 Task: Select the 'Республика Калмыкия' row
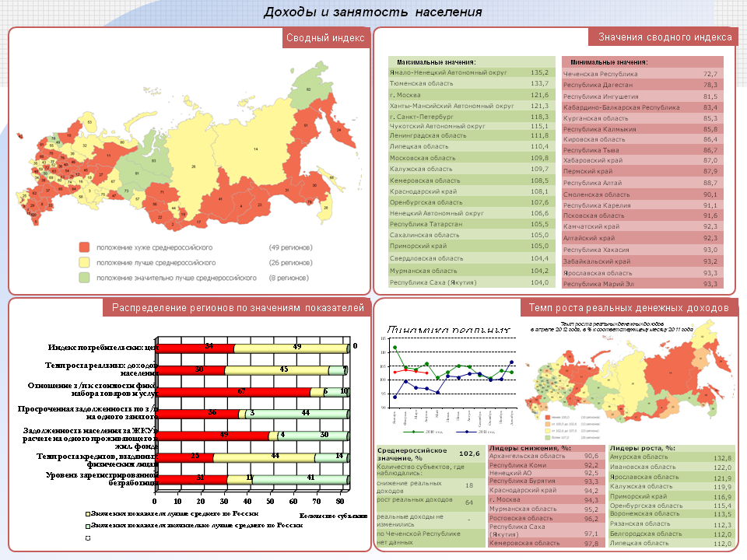click(x=643, y=129)
